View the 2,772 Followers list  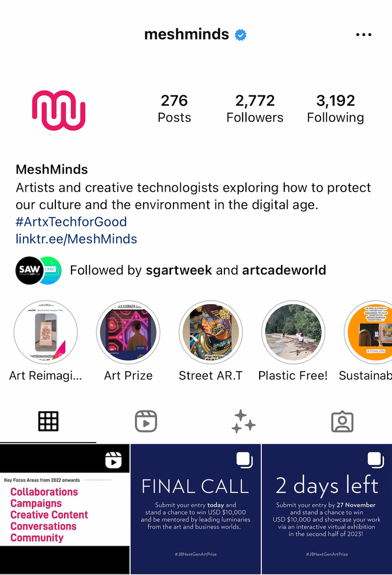click(x=255, y=108)
